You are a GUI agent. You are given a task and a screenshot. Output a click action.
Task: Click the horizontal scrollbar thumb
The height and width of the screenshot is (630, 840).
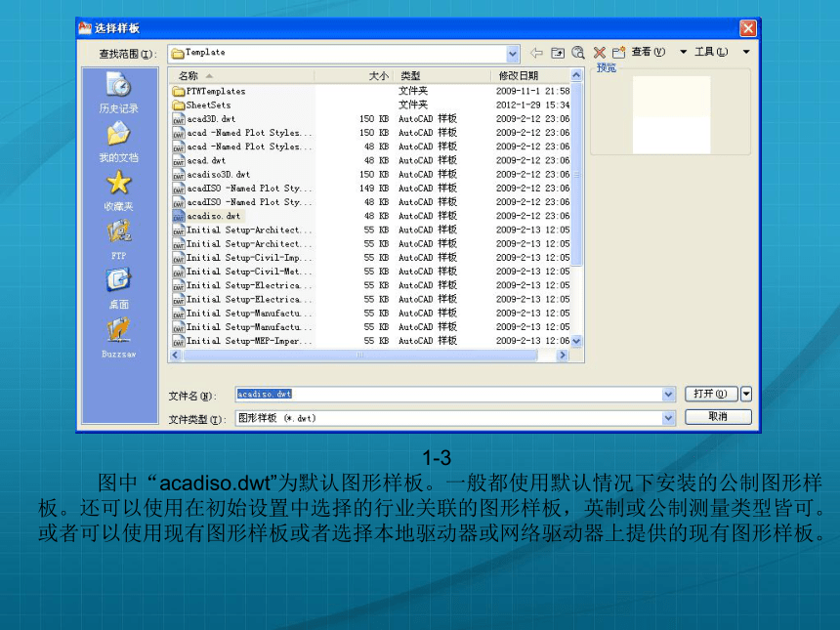coord(359,355)
